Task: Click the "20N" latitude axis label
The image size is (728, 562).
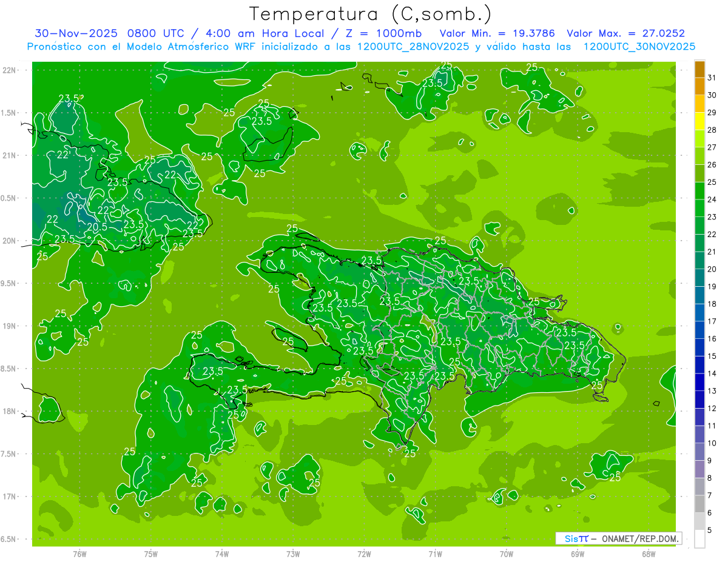Action: 8,241
